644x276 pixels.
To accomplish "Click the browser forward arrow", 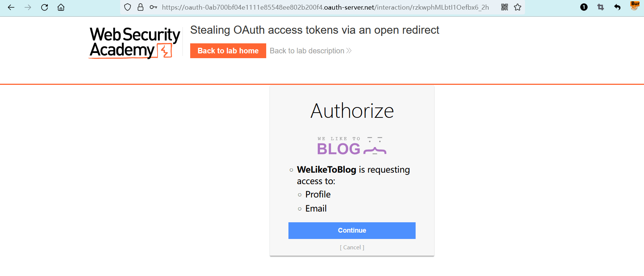I will coord(28,7).
